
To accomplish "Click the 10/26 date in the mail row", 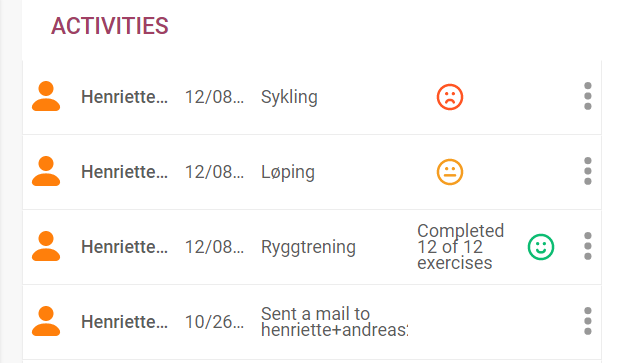I will (214, 322).
